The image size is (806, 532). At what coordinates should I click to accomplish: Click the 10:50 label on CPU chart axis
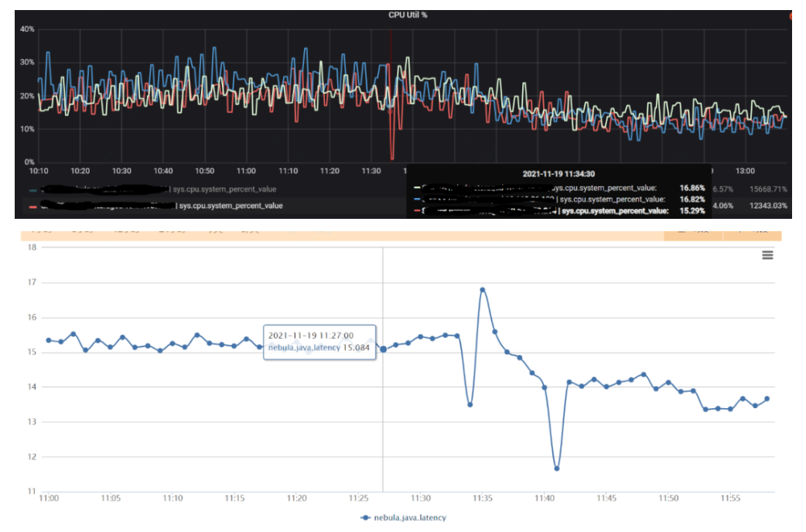[x=204, y=171]
